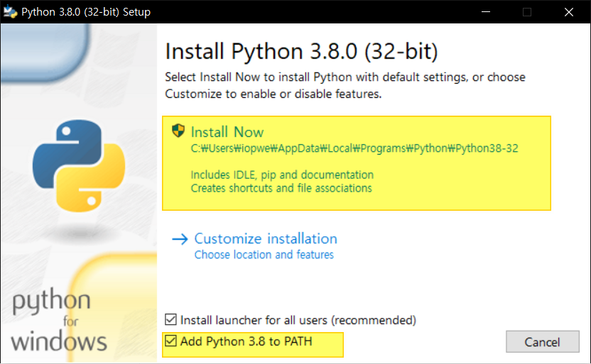
Task: Toggle Install launcher for all users checkbox
Action: 170,319
